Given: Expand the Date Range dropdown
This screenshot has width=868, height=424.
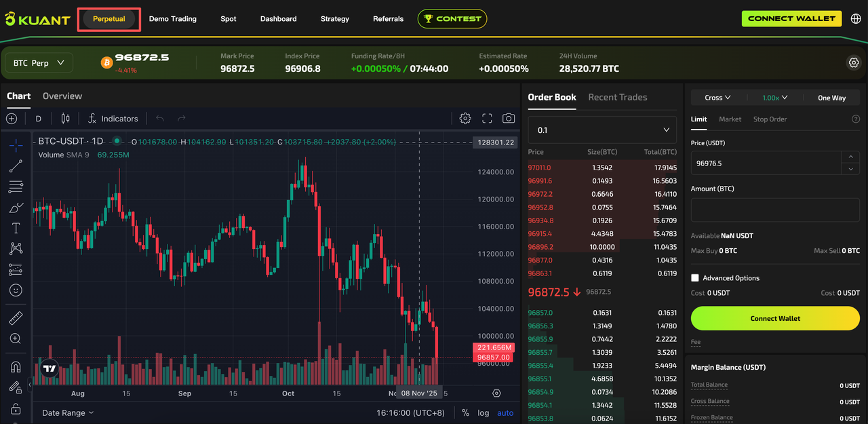Looking at the screenshot, I should [68, 412].
